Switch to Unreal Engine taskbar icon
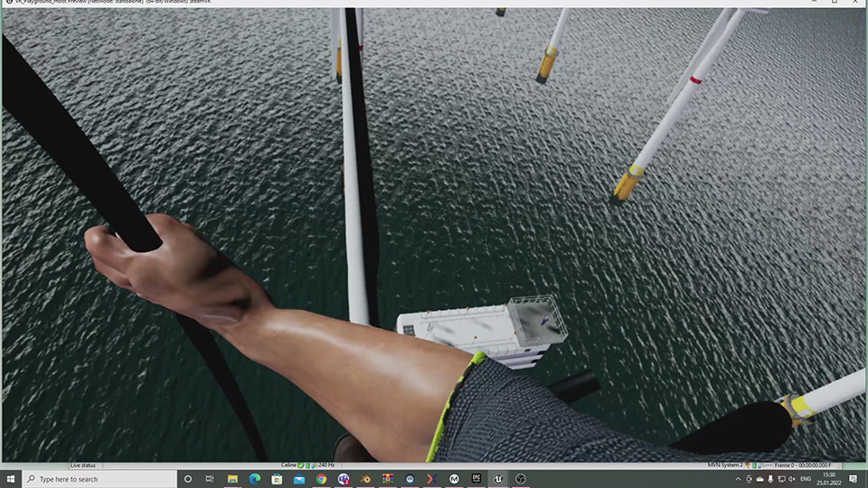The width and height of the screenshot is (868, 488). pos(498,479)
